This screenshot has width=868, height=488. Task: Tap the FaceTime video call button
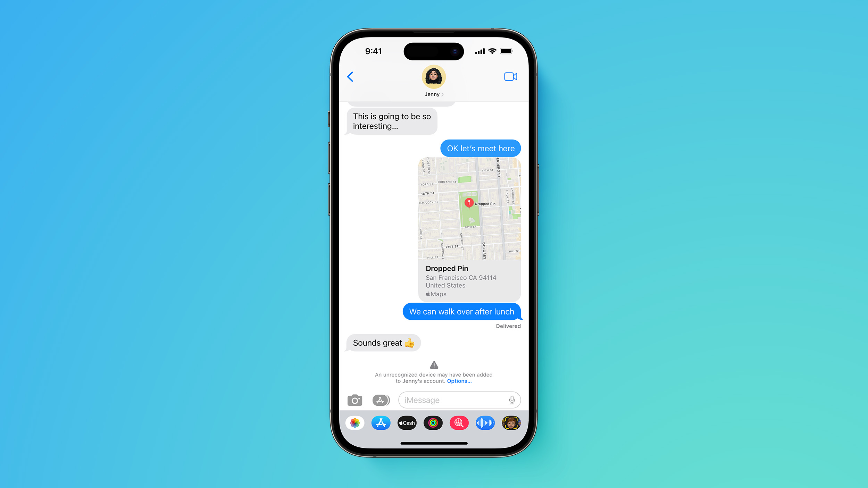pyautogui.click(x=510, y=76)
